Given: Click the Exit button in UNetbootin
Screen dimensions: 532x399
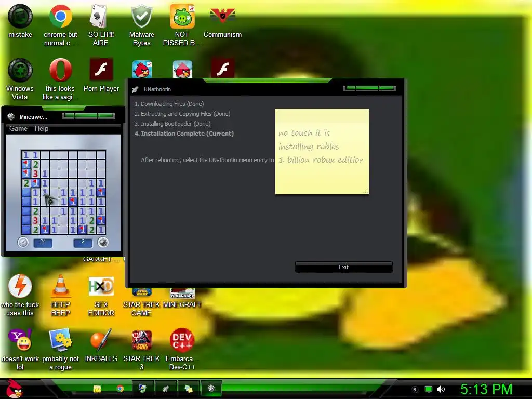Looking at the screenshot, I should coord(344,267).
